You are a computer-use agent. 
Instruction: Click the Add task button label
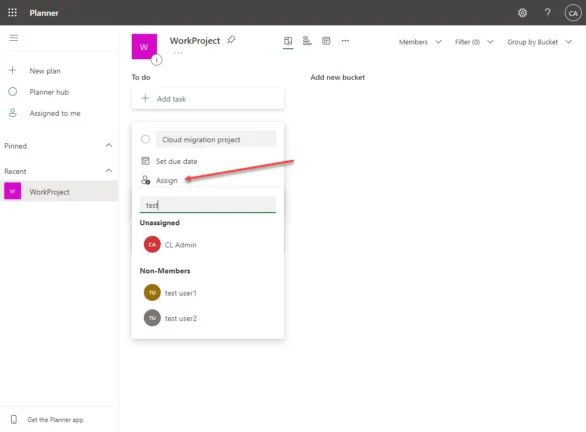(171, 99)
